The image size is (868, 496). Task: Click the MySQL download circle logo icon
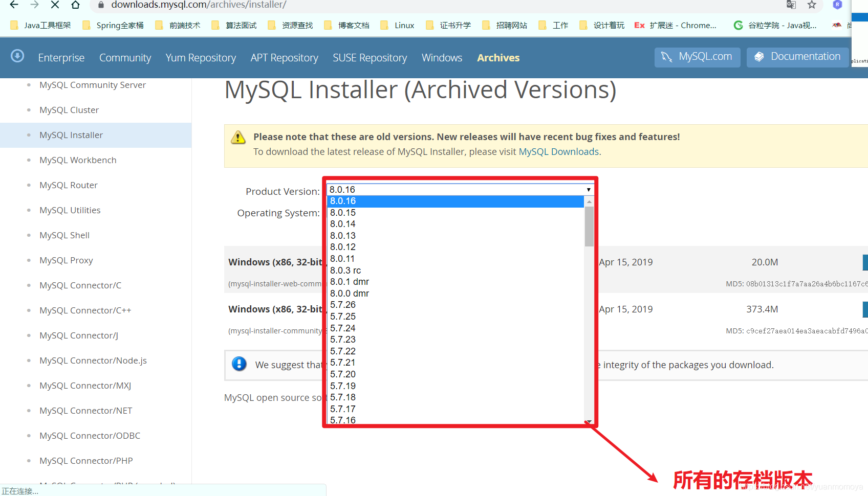tap(17, 56)
